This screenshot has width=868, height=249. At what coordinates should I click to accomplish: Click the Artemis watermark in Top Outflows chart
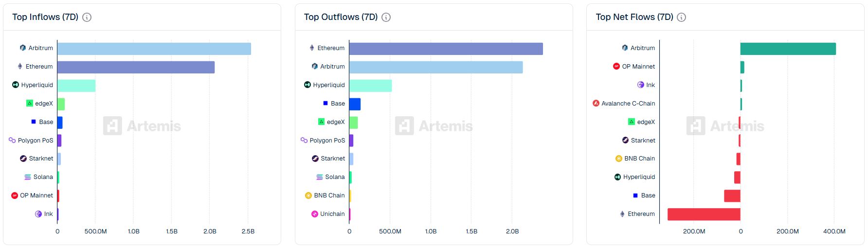click(434, 126)
